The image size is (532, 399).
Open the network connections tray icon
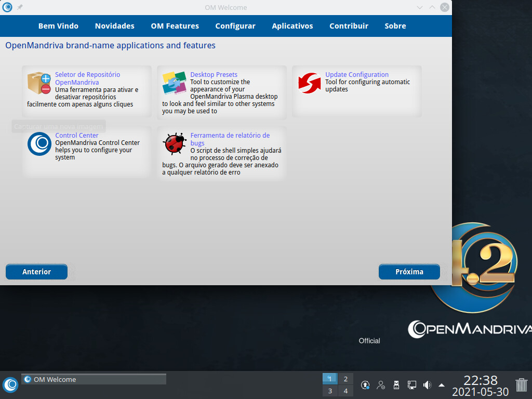(x=411, y=385)
